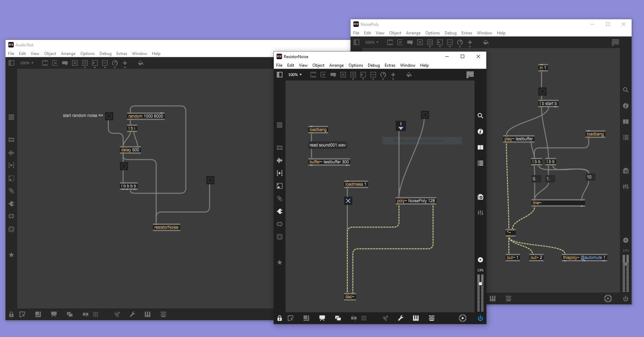Screen dimensions: 644x337
Task: Click the star icon in AudioTest left sidebar
Action: click(x=11, y=255)
